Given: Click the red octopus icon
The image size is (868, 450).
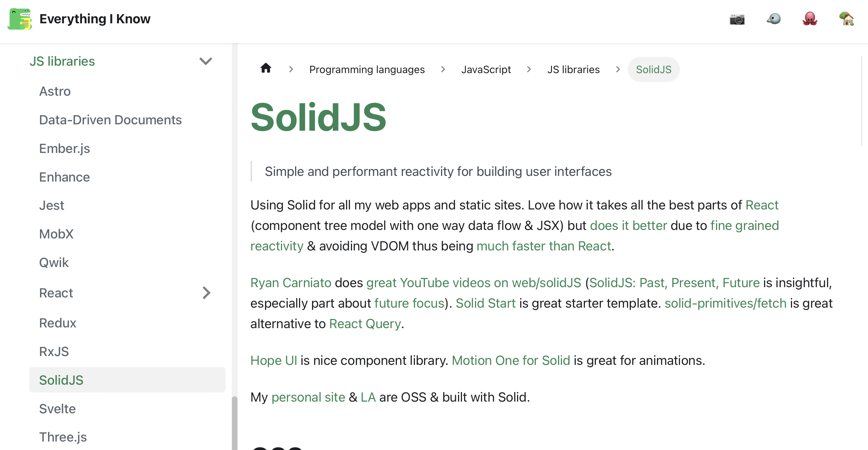Looking at the screenshot, I should coord(810,19).
